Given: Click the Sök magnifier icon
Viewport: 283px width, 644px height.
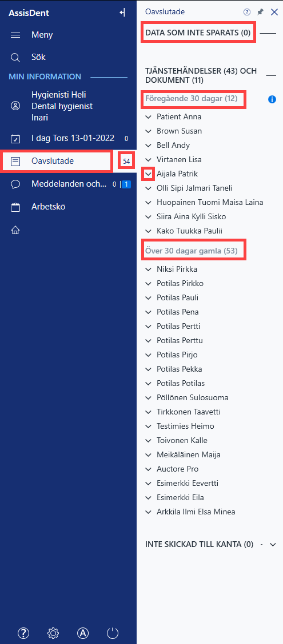Looking at the screenshot, I should click(15, 58).
